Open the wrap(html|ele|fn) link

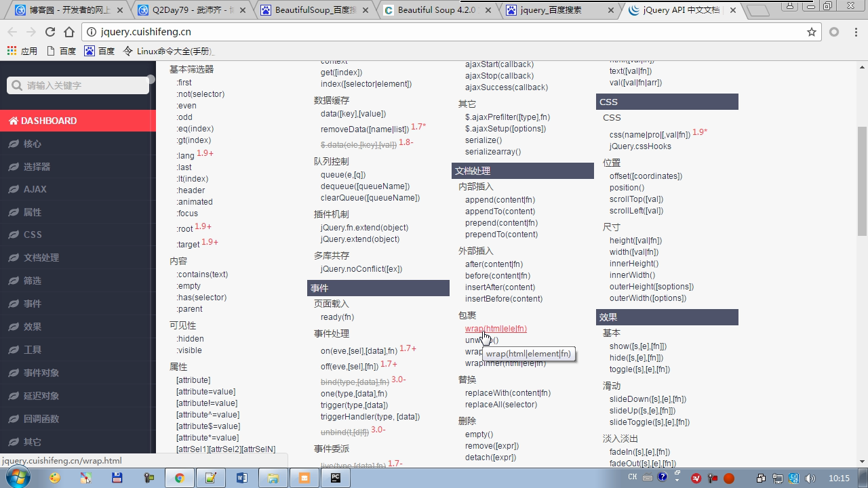(x=496, y=329)
